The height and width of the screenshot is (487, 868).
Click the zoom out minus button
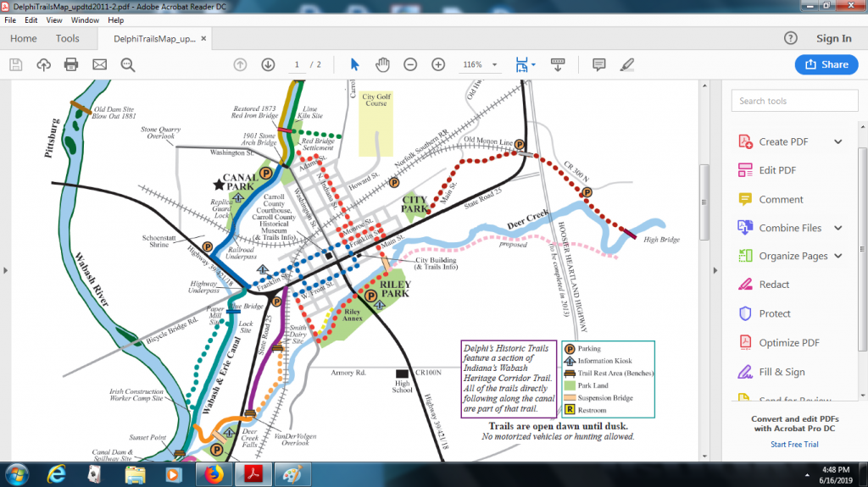(410, 64)
